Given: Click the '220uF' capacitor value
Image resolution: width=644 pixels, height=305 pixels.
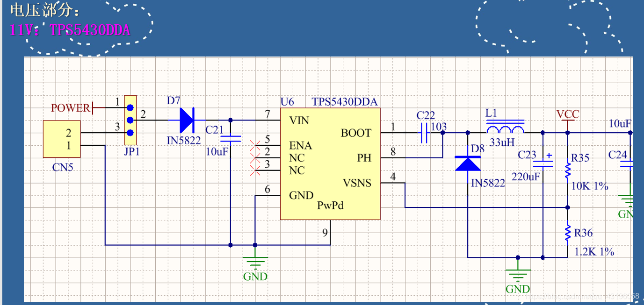Looking at the screenshot, I should 526,177.
